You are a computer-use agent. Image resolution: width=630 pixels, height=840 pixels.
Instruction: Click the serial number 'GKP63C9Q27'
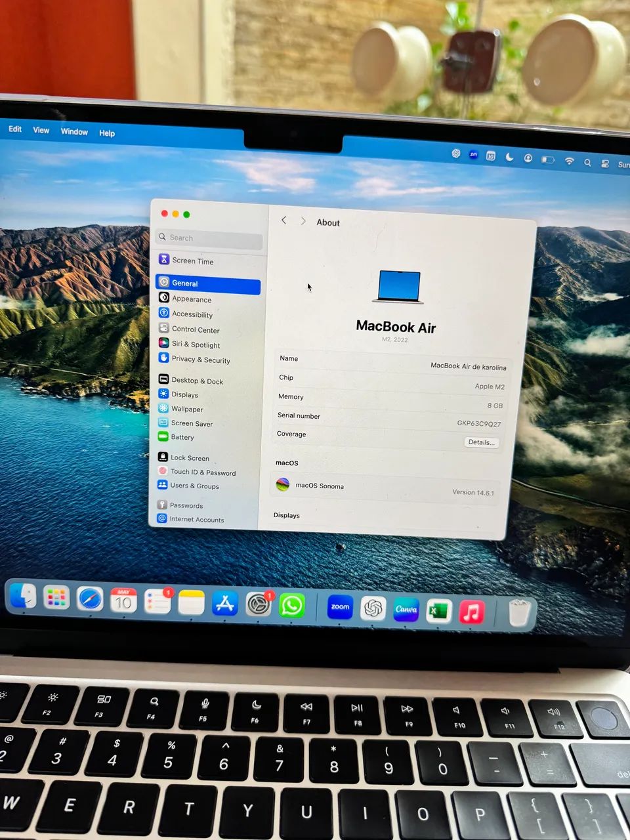pyautogui.click(x=479, y=423)
